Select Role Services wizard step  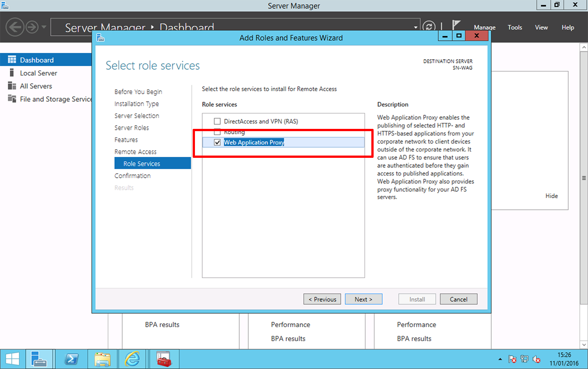click(152, 163)
